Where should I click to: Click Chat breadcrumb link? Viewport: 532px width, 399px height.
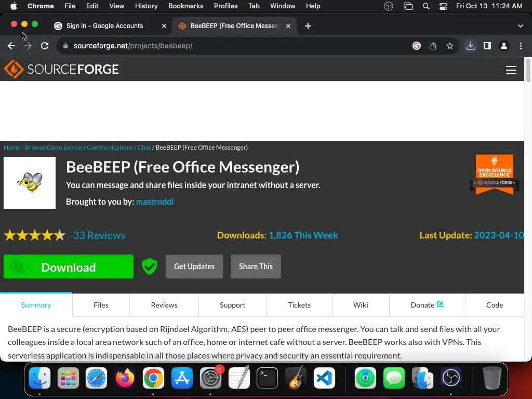pos(144,147)
